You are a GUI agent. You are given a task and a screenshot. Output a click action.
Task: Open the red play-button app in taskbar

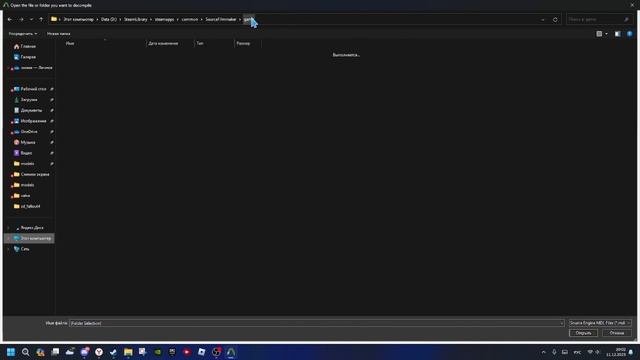(x=187, y=352)
